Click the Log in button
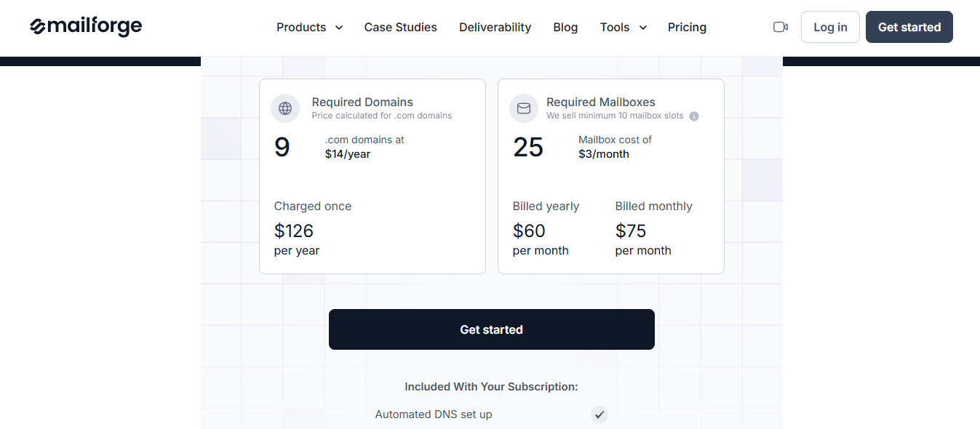 (830, 27)
